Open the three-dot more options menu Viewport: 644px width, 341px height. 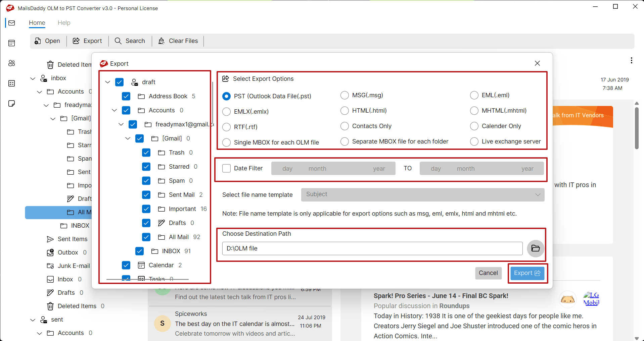click(632, 60)
